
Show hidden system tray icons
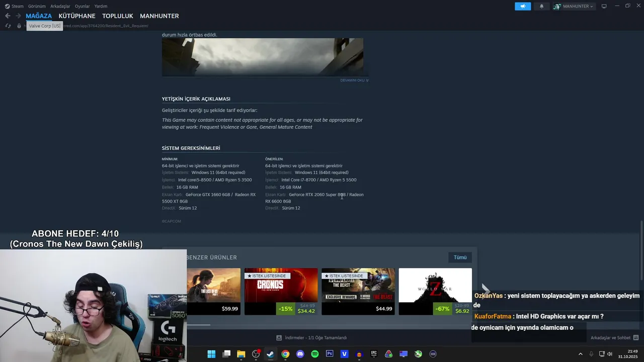point(580,354)
